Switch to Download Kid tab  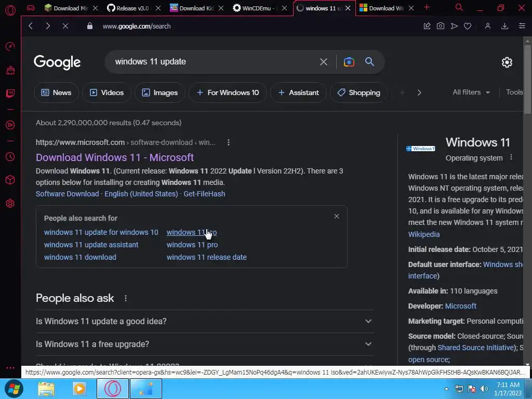197,8
